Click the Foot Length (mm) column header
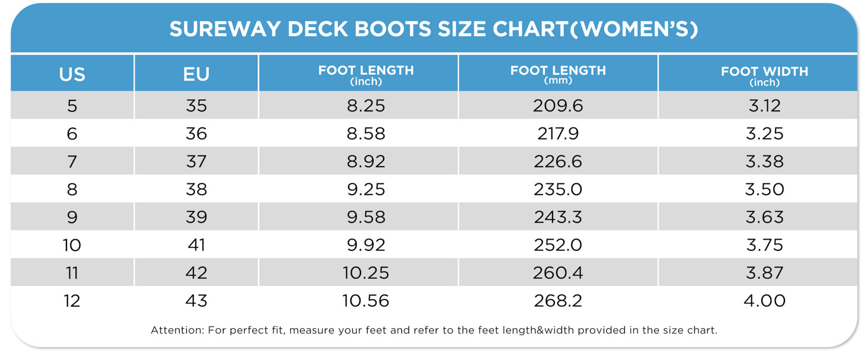 coord(558,74)
